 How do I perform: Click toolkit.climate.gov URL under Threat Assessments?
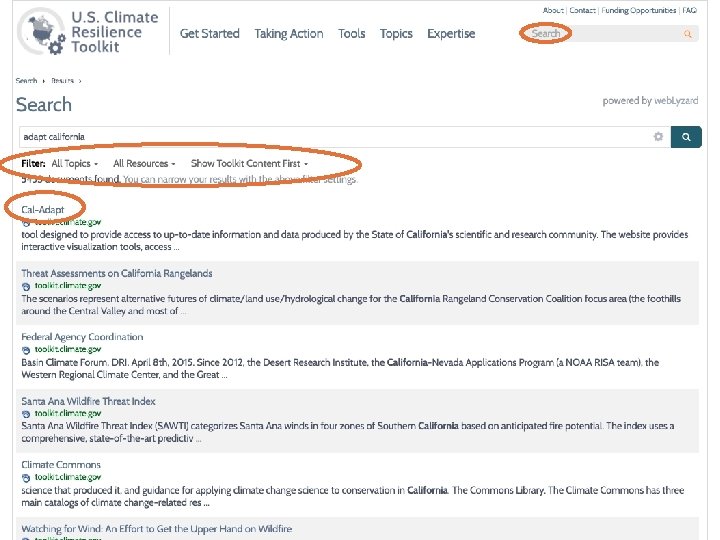[x=68, y=286]
